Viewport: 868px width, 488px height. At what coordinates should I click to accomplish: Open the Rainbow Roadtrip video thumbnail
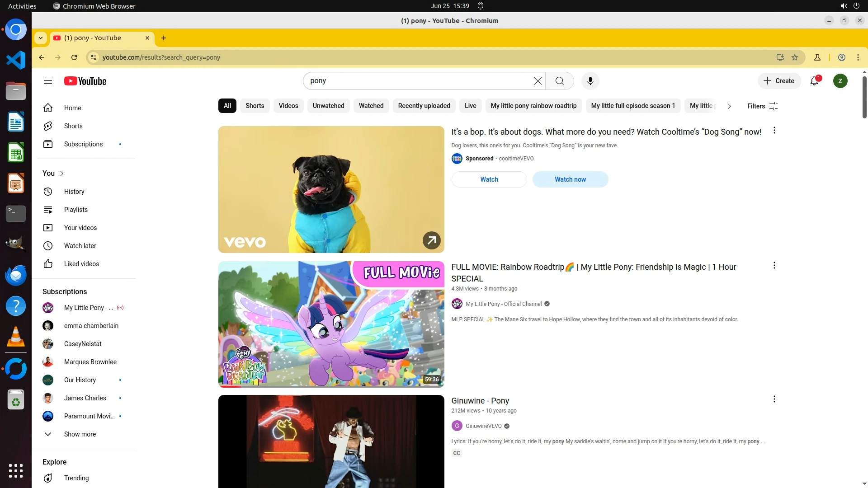(x=331, y=324)
